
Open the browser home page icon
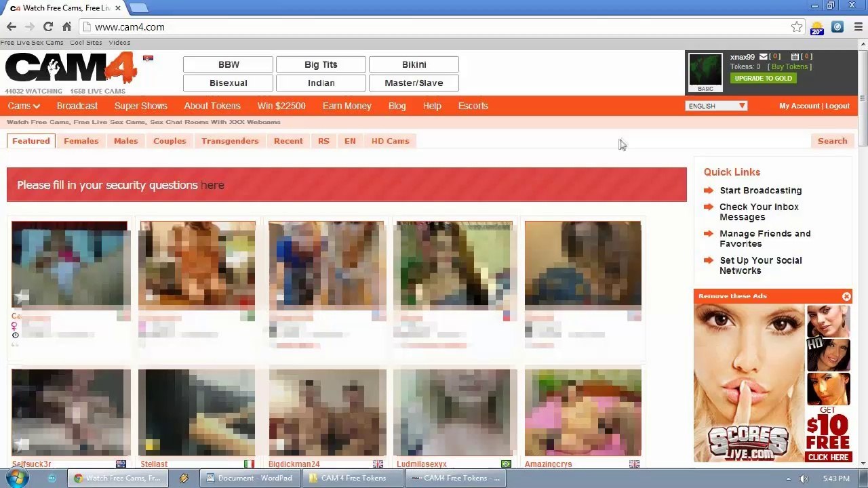[x=66, y=27]
